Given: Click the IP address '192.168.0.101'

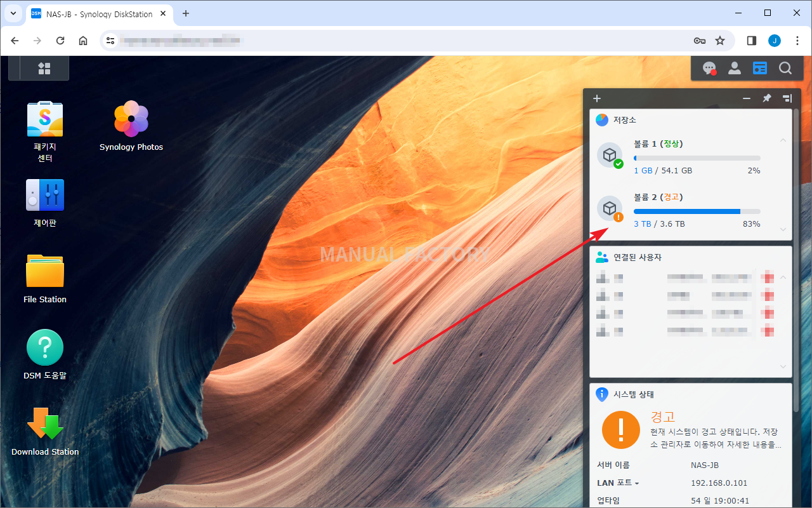Looking at the screenshot, I should click(719, 483).
